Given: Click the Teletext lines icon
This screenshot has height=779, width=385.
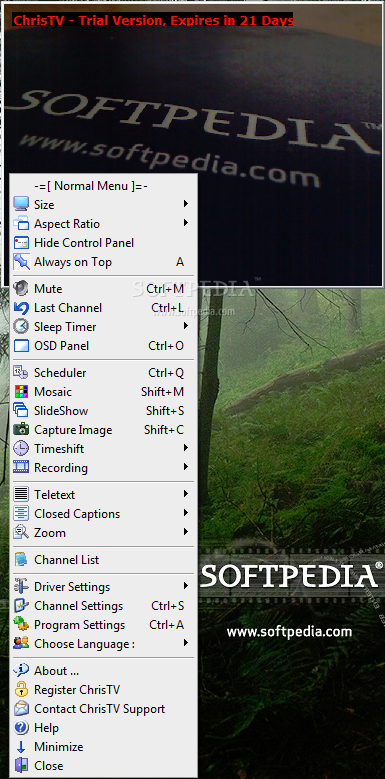Looking at the screenshot, I should click(21, 494).
